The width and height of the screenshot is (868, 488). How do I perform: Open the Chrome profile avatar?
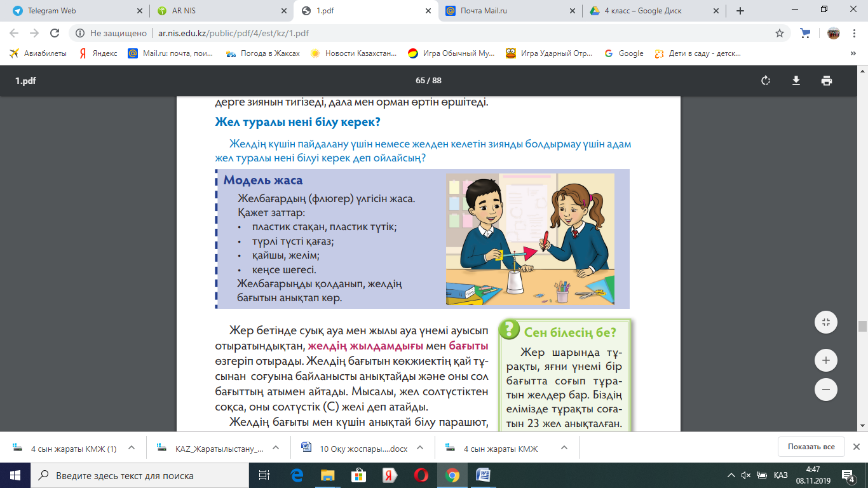[x=833, y=33]
